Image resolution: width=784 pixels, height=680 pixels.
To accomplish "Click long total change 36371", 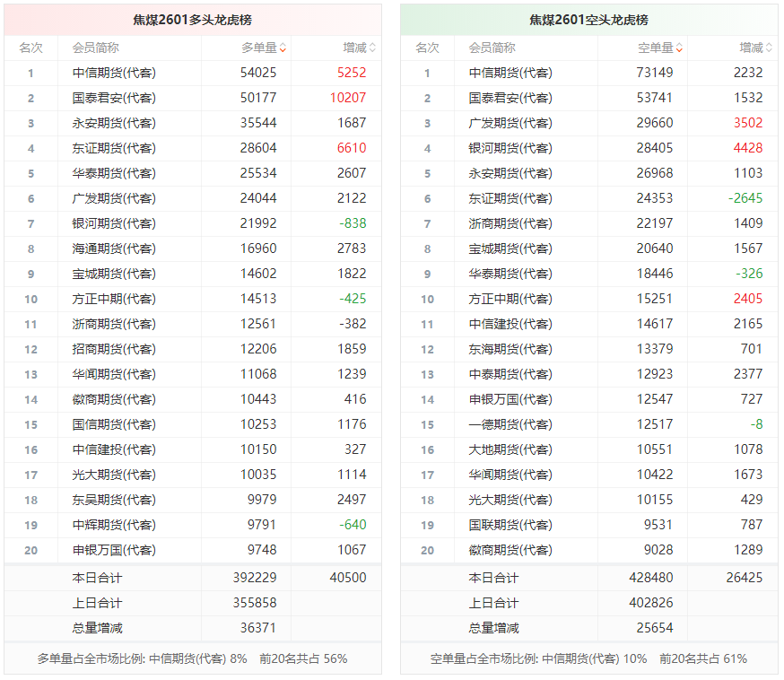I will click(x=258, y=628).
